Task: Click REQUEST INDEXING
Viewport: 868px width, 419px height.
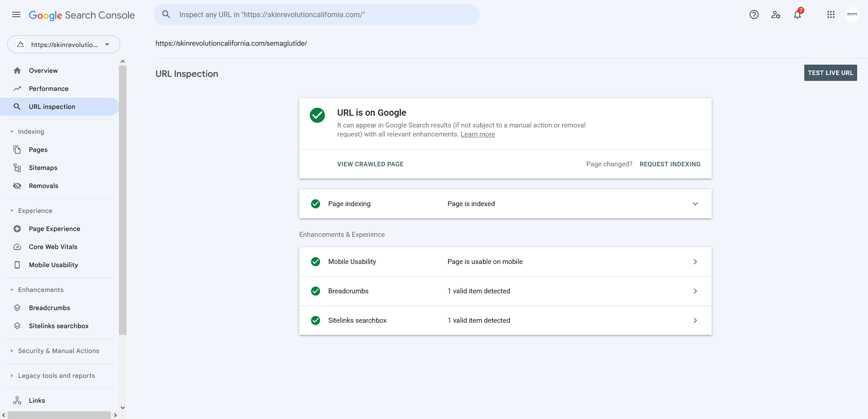Action: click(670, 164)
